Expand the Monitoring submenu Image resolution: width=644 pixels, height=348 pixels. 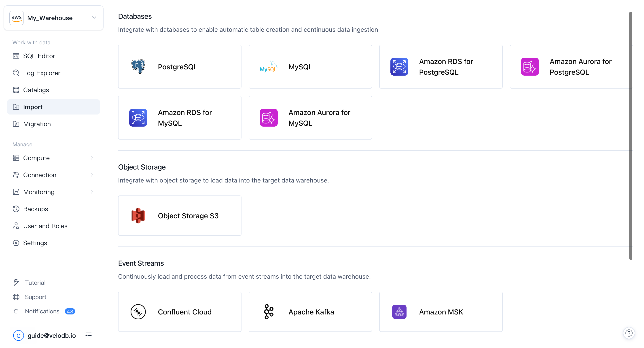tap(92, 192)
